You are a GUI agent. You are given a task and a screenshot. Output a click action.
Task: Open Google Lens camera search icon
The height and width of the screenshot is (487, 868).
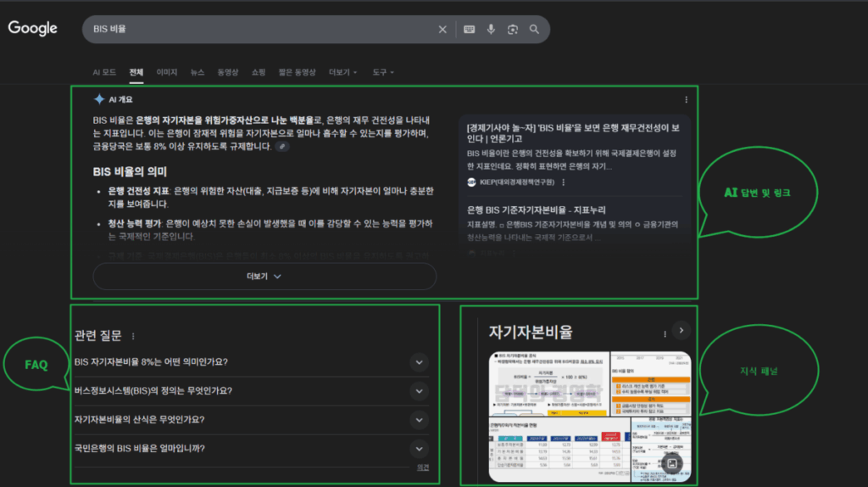513,30
